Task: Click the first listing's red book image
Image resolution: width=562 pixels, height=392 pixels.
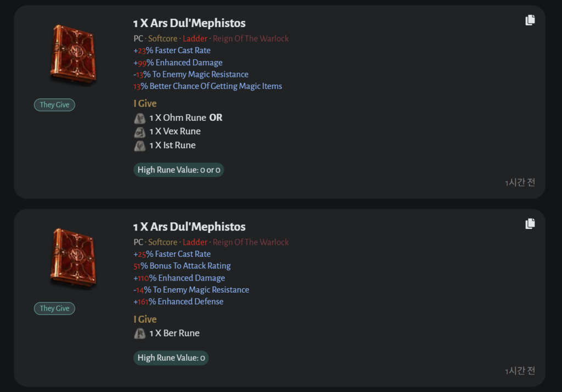Action: click(72, 54)
